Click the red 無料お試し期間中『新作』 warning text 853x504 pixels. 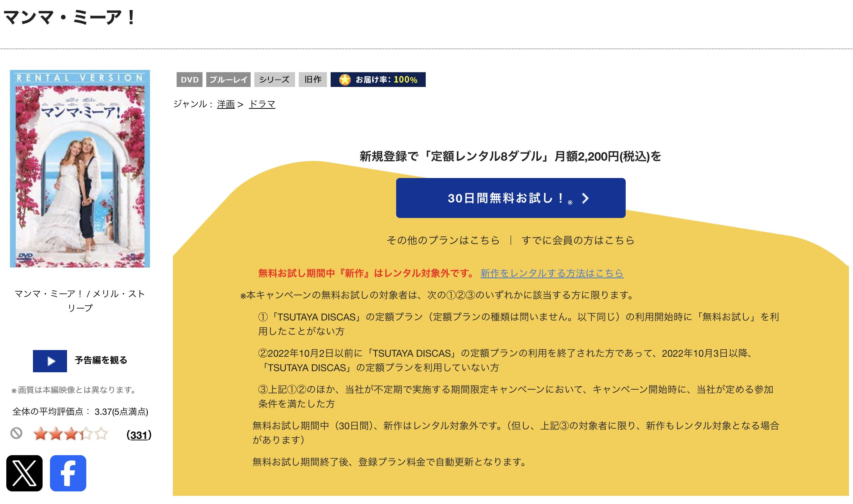[366, 273]
